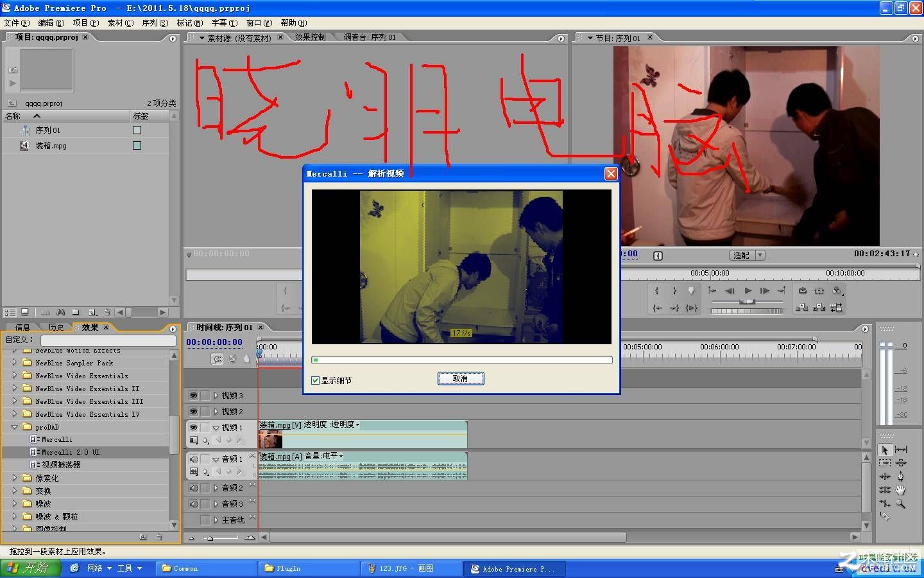Switch project panel to list view
924x578 pixels.
coord(10,312)
